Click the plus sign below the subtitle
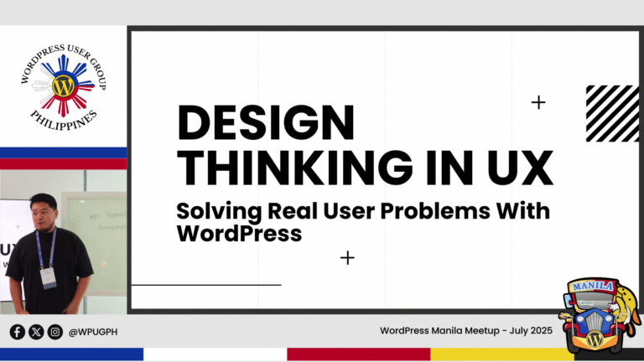Screen dimensions: 644x362 [347, 257]
